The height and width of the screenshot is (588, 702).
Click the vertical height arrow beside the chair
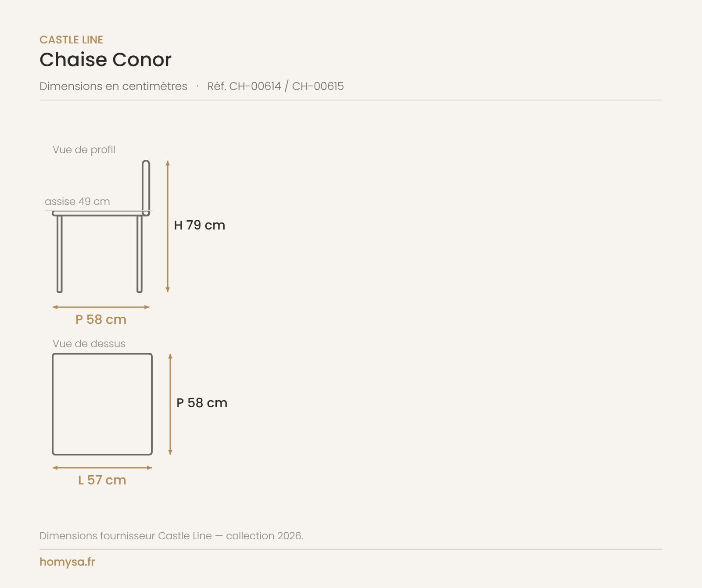[x=168, y=226]
